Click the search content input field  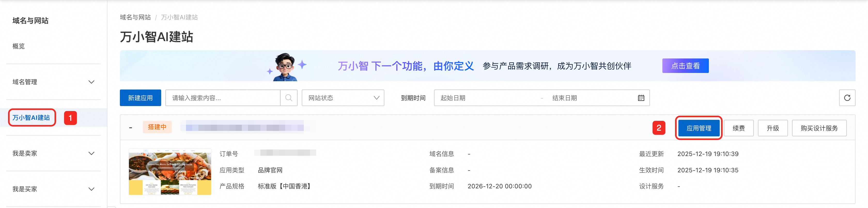(x=222, y=98)
